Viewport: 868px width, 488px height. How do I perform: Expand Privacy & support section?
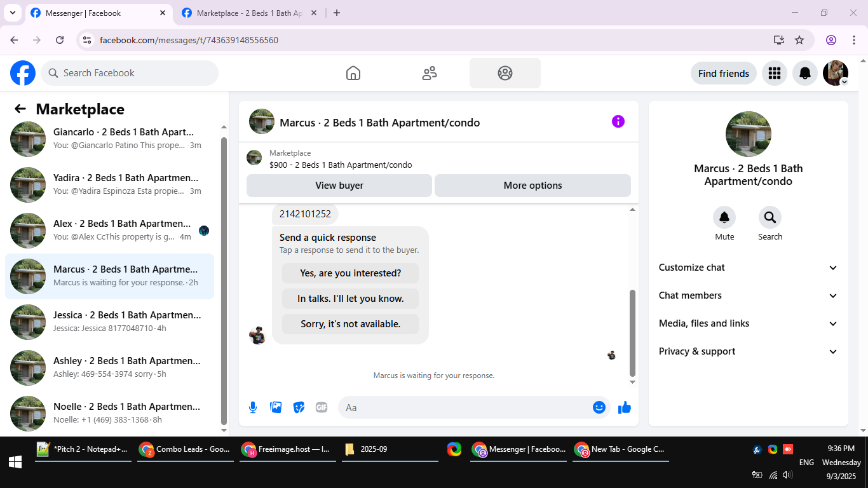click(x=749, y=351)
